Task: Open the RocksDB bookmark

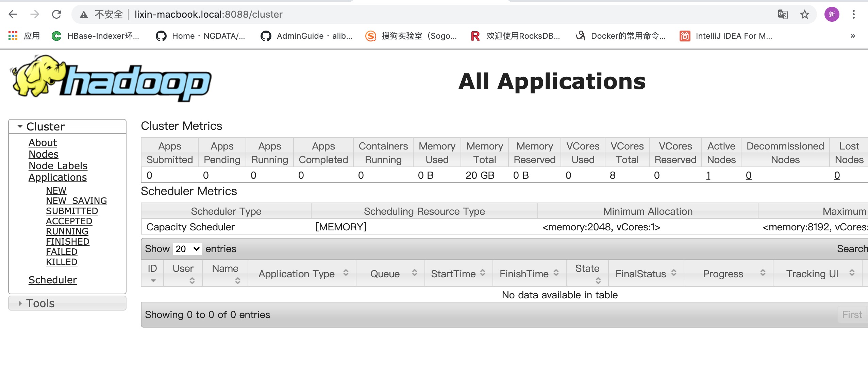Action: pyautogui.click(x=515, y=36)
